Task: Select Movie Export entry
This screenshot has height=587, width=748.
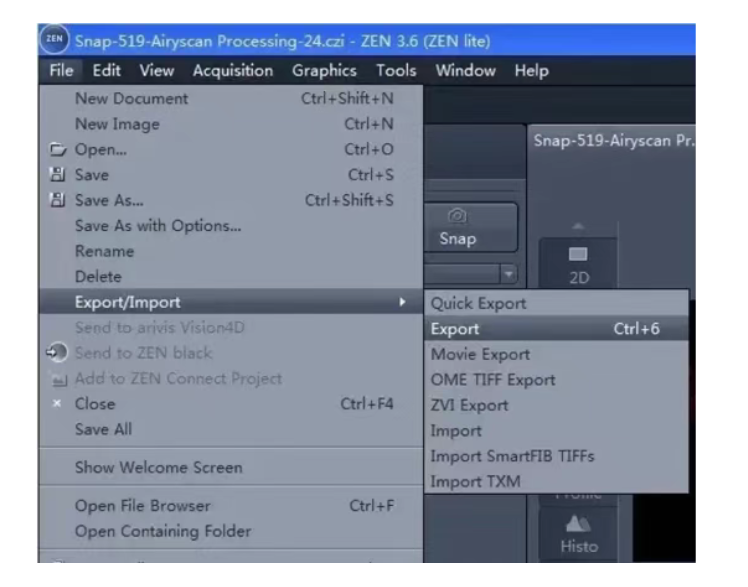Action: (480, 354)
